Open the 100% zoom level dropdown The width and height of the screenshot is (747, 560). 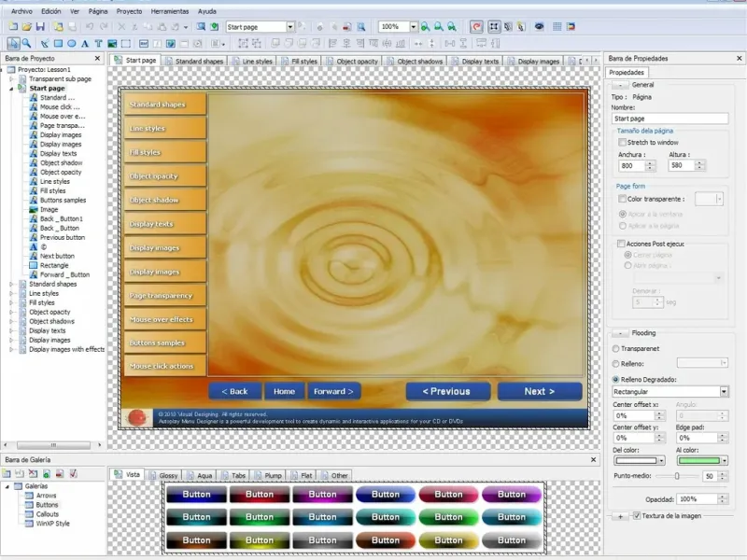[413, 27]
